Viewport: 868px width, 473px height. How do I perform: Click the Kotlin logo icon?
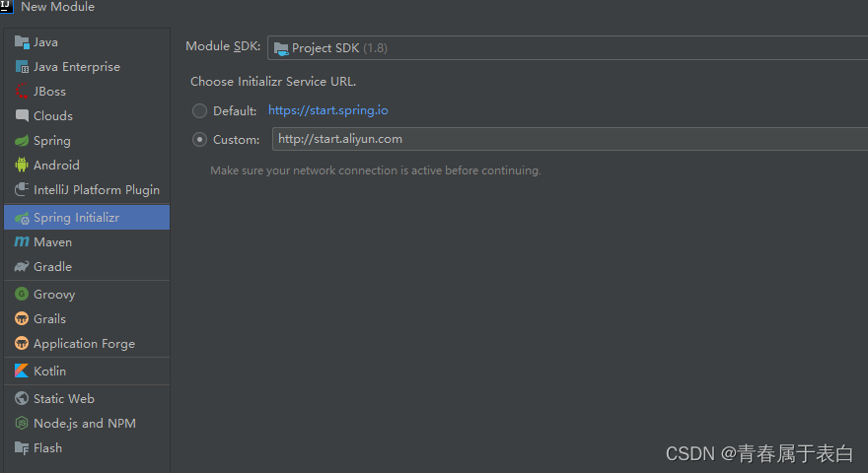click(22, 371)
